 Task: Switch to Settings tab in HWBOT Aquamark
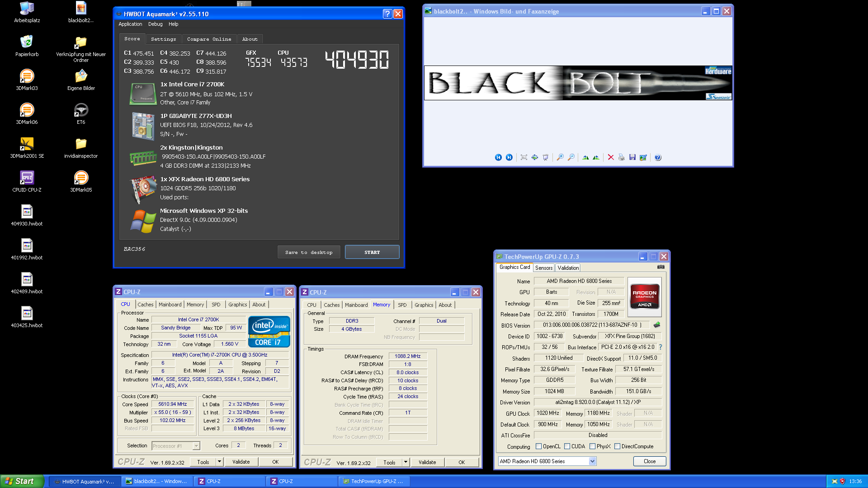pyautogui.click(x=163, y=39)
